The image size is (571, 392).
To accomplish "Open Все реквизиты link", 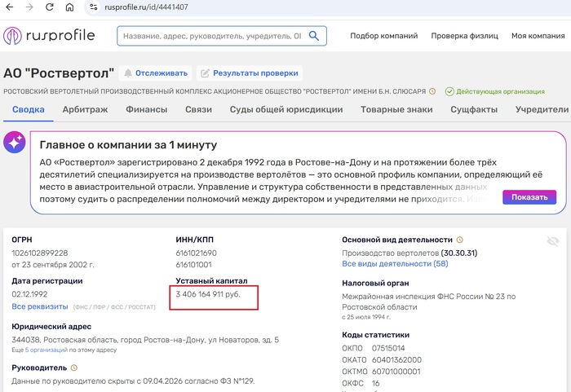I will pos(40,306).
